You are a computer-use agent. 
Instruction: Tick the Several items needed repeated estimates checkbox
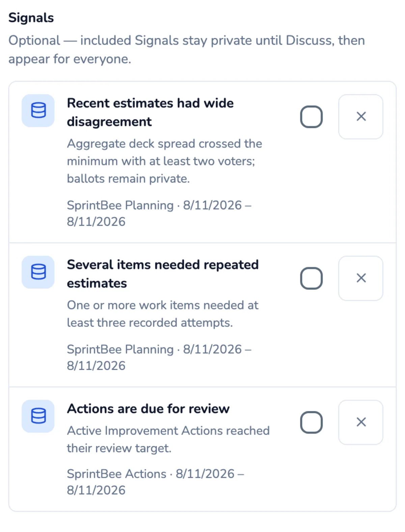311,278
